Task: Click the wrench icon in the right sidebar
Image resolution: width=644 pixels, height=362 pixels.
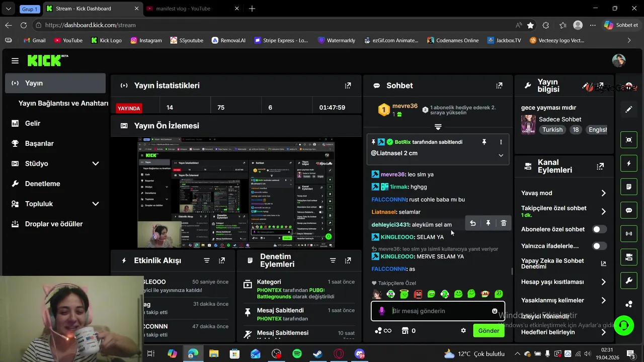Action: tap(629, 281)
